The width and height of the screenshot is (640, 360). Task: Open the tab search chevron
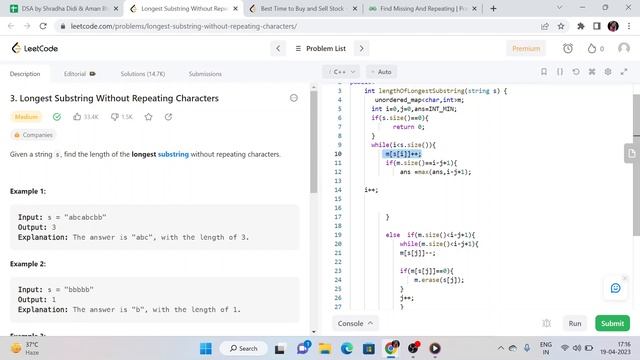coord(560,8)
